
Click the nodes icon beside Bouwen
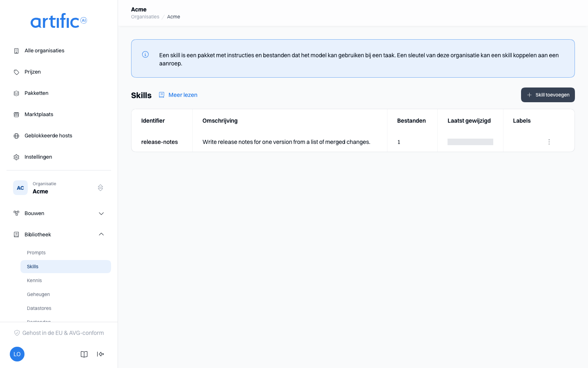coord(16,213)
